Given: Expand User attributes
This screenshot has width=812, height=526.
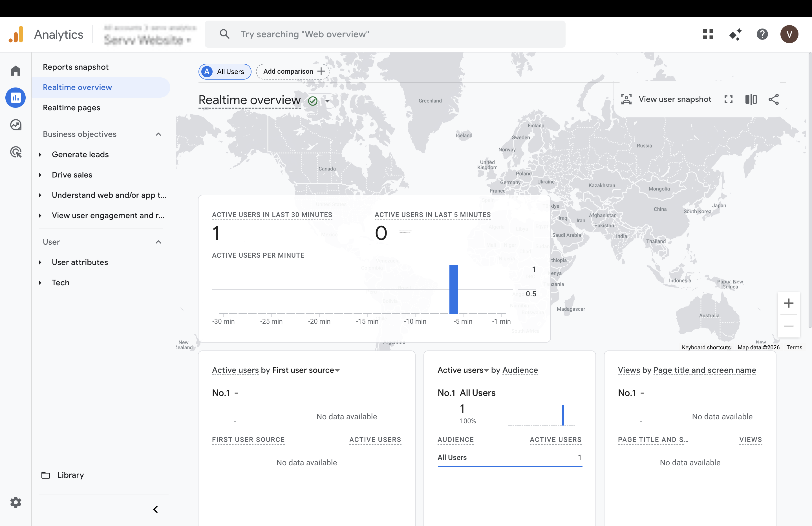Looking at the screenshot, I should coord(40,262).
